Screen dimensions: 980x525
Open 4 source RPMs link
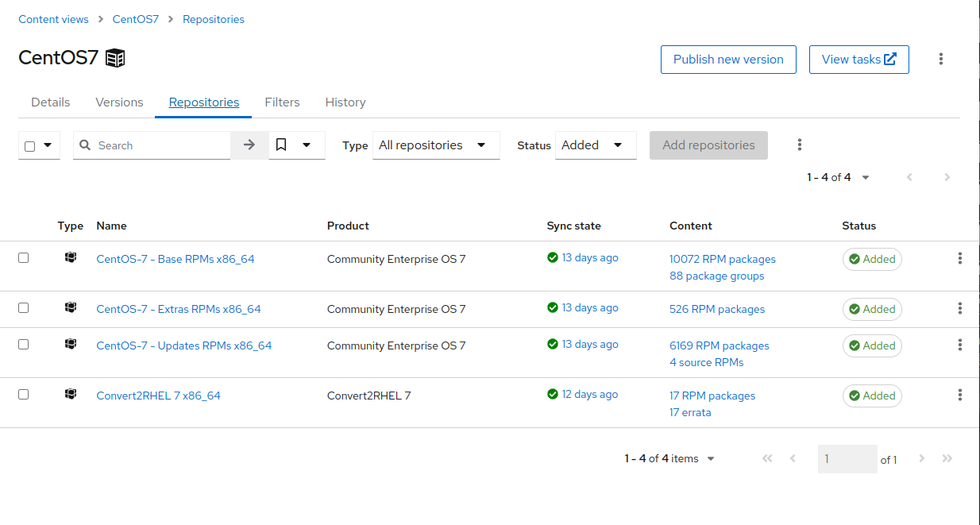tap(707, 362)
